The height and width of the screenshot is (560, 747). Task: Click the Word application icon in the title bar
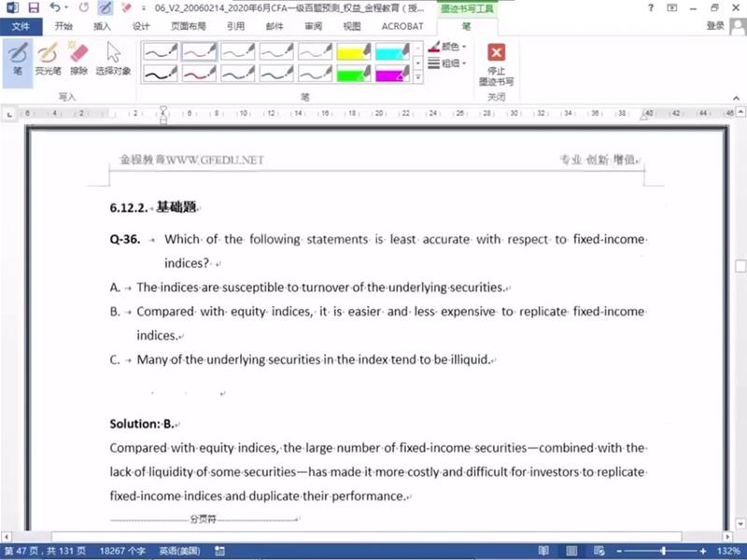coord(11,7)
